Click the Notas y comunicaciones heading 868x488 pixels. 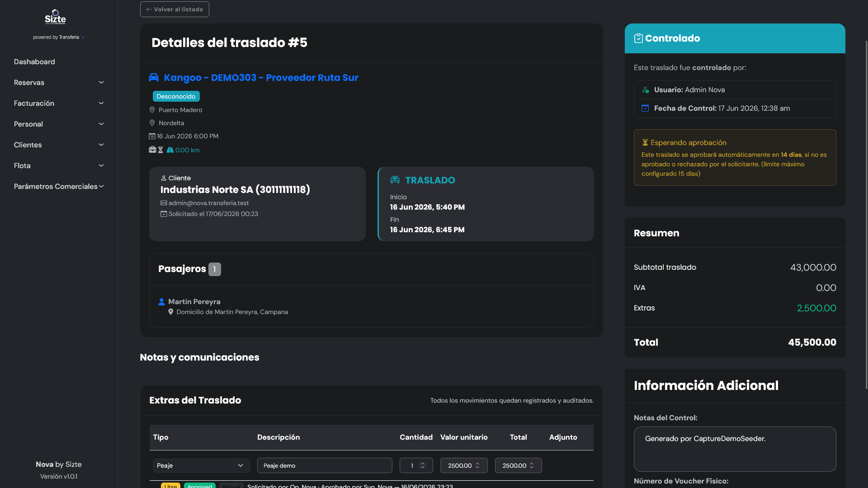199,357
